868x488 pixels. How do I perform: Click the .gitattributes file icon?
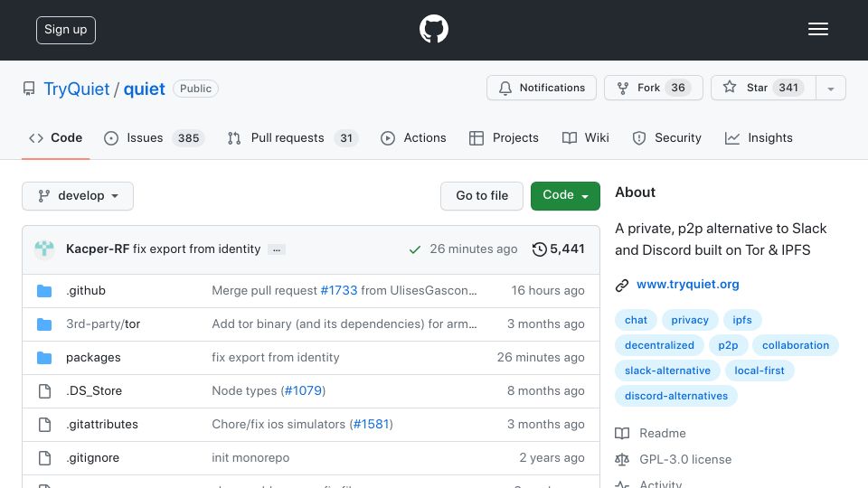point(45,425)
